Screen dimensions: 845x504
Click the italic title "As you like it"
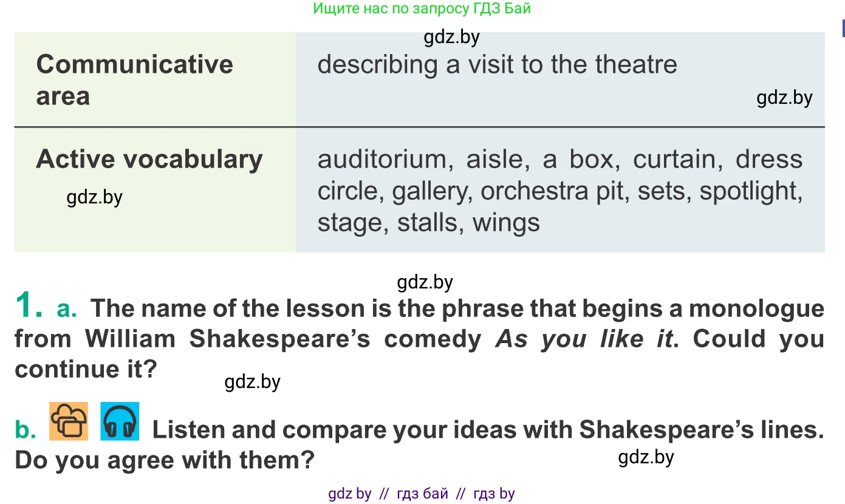(583, 339)
